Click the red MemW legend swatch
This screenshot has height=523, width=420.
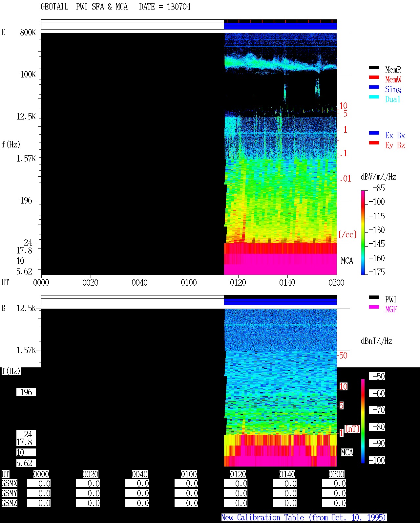tap(374, 77)
